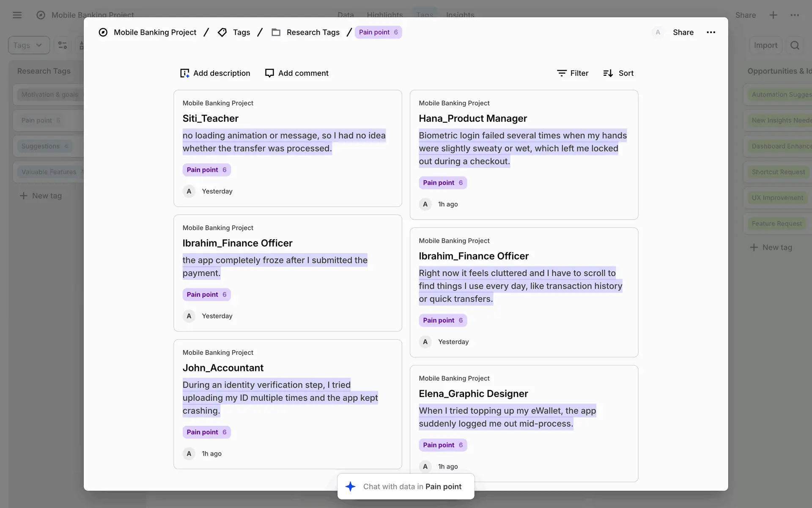Expand the Tags dropdown in the background toolbar
The height and width of the screenshot is (508, 812).
(28, 45)
